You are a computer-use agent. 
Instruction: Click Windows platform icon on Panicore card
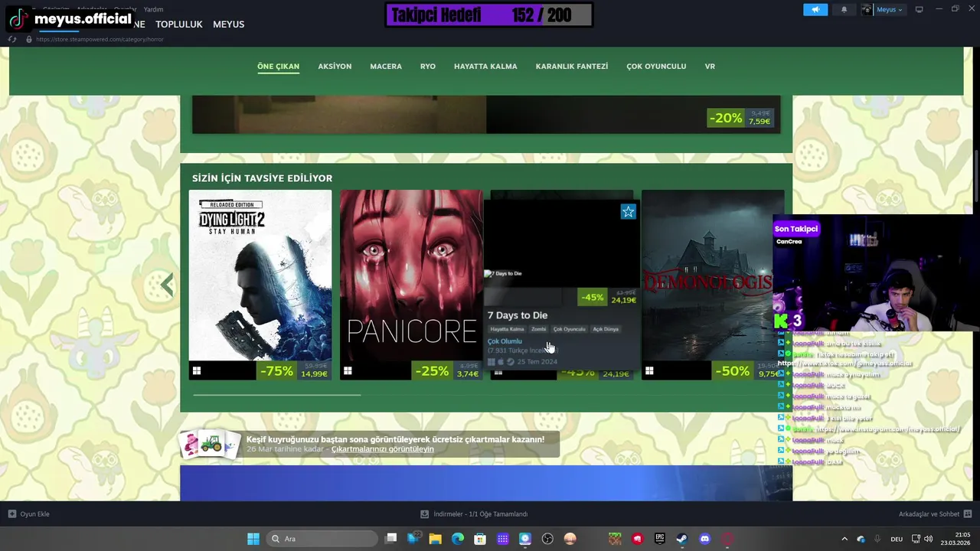(348, 371)
